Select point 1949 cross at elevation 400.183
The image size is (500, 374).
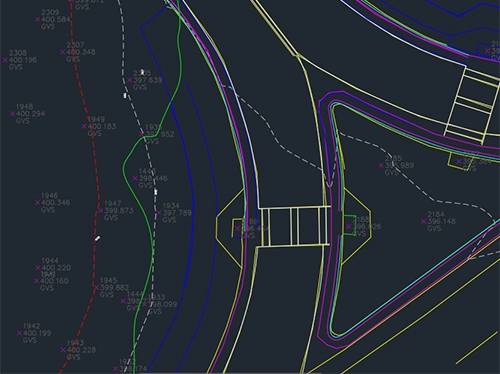coord(84,126)
